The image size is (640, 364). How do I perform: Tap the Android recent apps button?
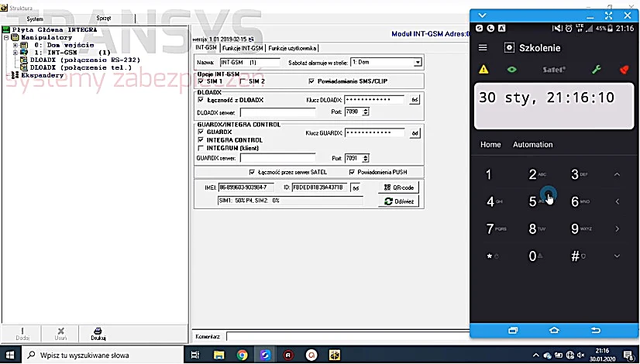click(513, 331)
